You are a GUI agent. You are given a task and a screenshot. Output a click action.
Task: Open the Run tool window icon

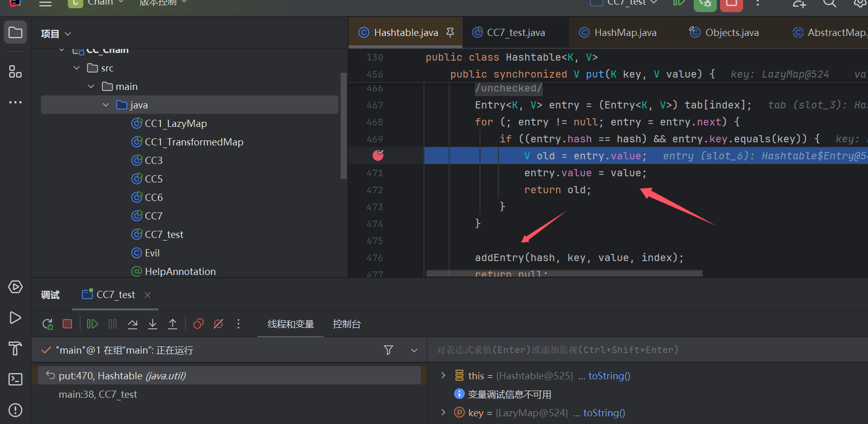[15, 318]
